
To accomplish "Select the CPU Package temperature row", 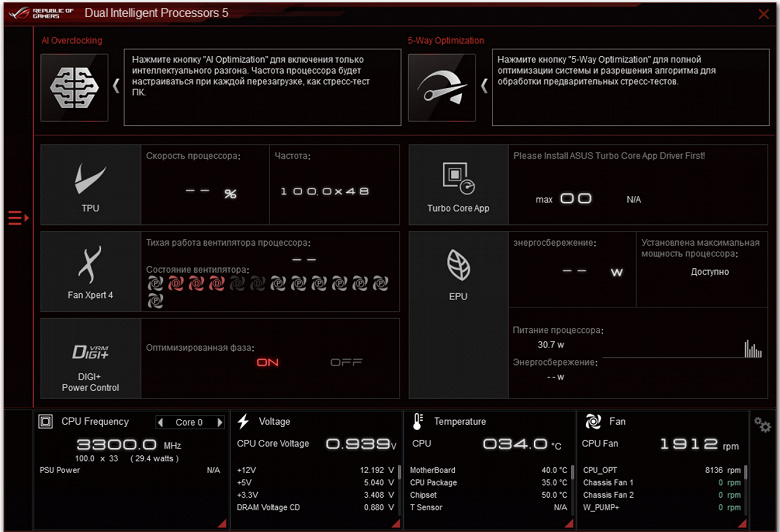I will tap(488, 482).
